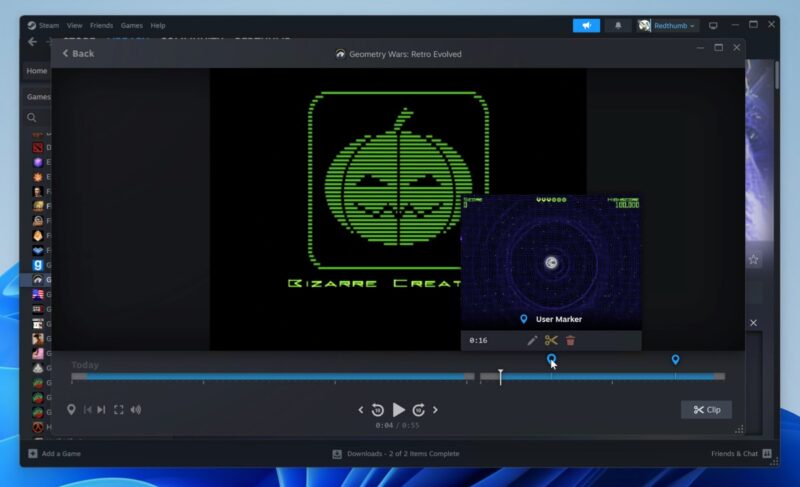Image resolution: width=800 pixels, height=487 pixels.
Task: Open the Games filter in sidebar
Action: 38,96
